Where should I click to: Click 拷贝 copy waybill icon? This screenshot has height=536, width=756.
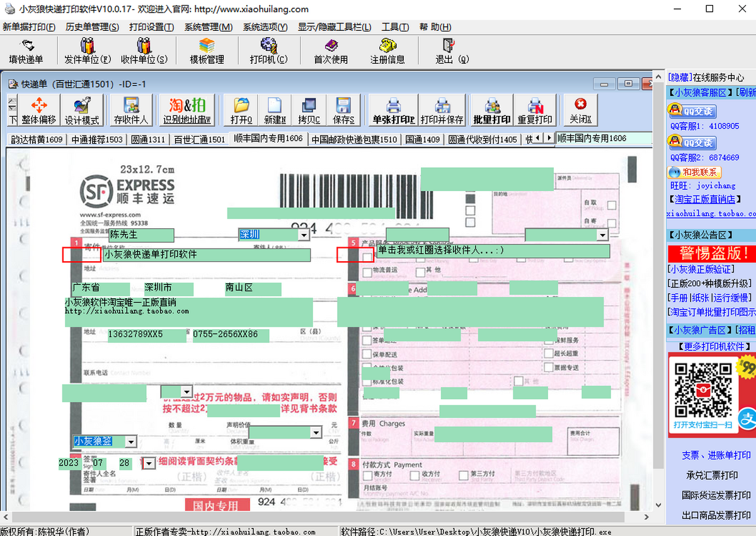309,111
